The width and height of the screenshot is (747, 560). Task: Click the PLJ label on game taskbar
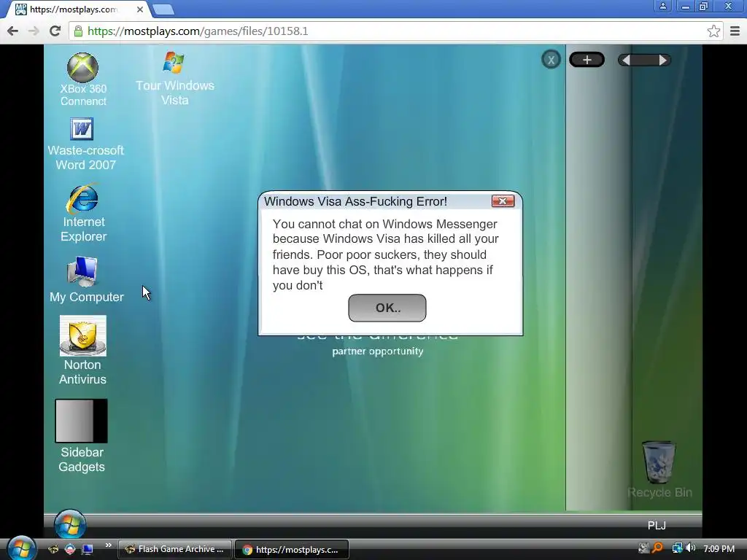pyautogui.click(x=657, y=525)
